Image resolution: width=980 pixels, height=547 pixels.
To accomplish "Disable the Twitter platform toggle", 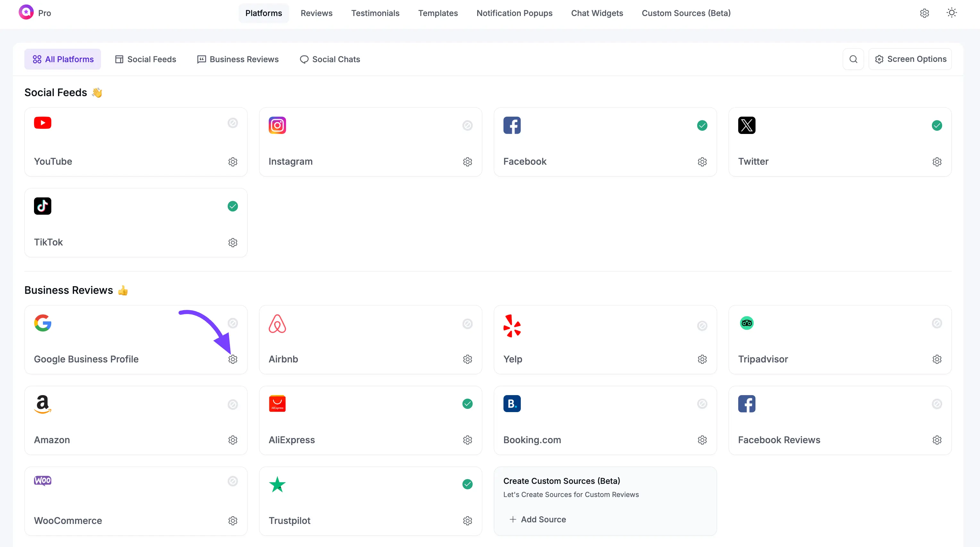I will pos(937,125).
